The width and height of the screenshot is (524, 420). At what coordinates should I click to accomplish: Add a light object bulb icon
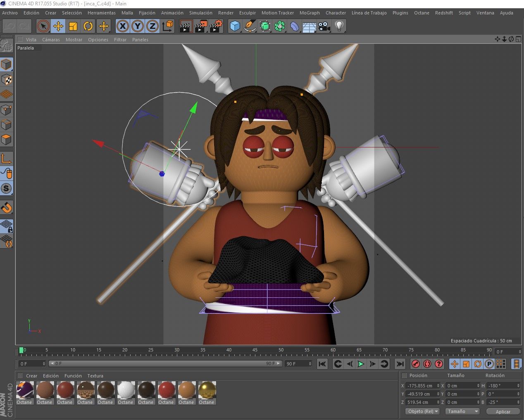point(339,26)
